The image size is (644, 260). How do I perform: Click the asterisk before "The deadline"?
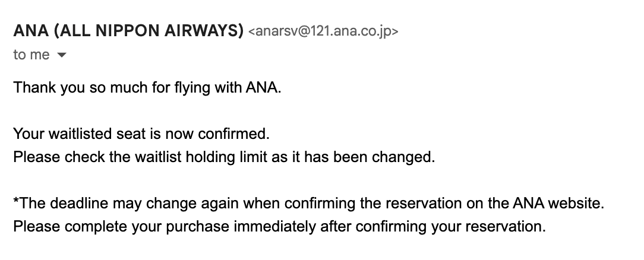[16, 202]
